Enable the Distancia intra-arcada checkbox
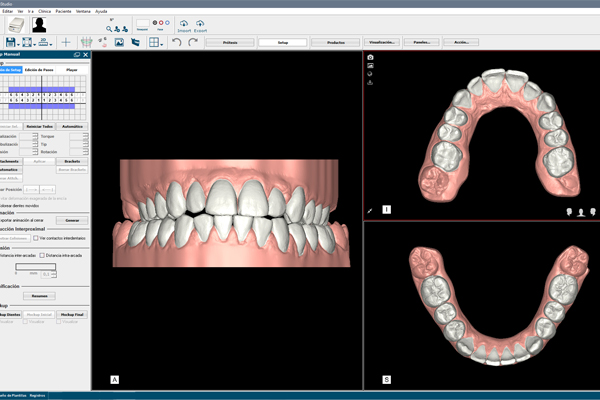 coord(41,255)
